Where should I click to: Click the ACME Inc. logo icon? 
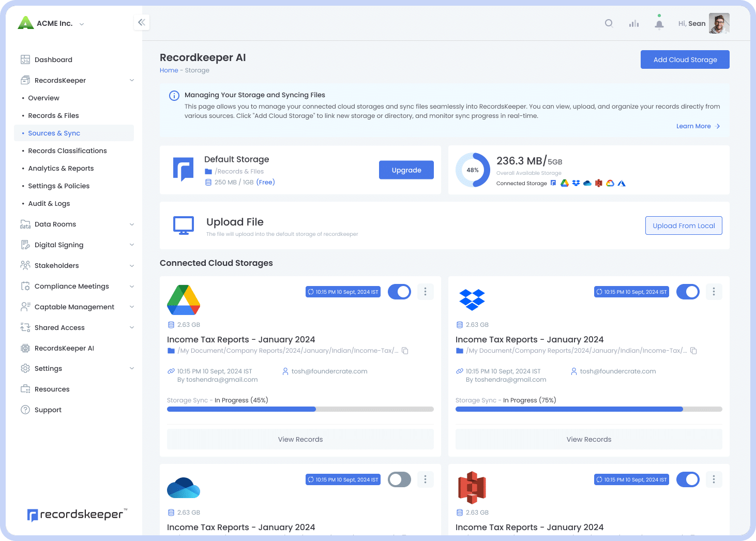pos(25,23)
